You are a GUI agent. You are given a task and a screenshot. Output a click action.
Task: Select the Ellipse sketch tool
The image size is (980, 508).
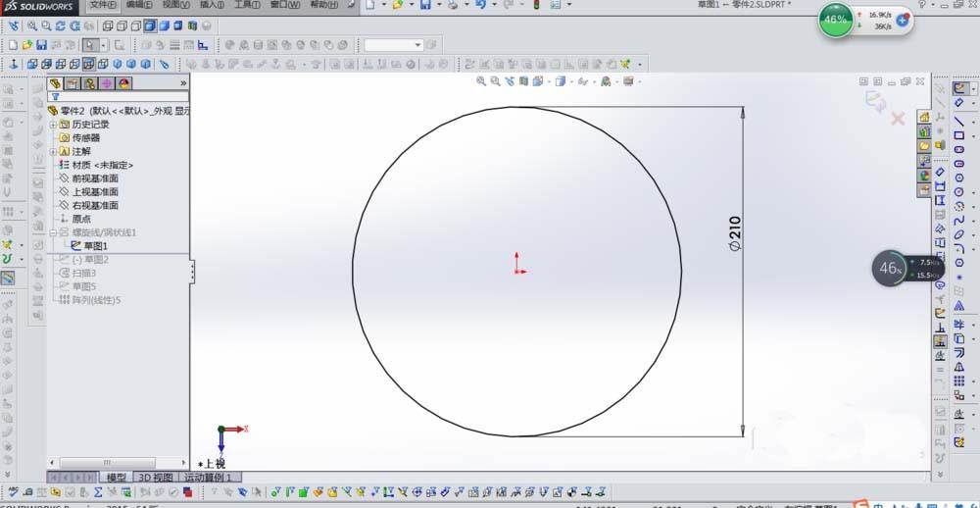point(959,234)
